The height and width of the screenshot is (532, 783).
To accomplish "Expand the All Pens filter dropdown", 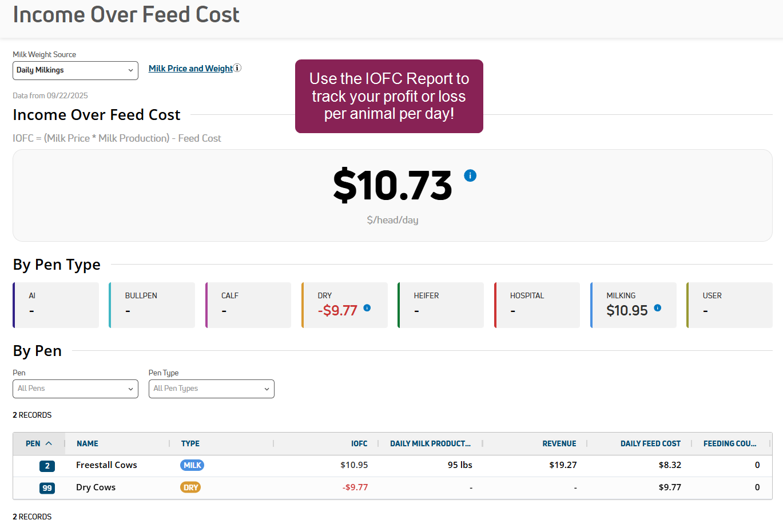I will 75,389.
